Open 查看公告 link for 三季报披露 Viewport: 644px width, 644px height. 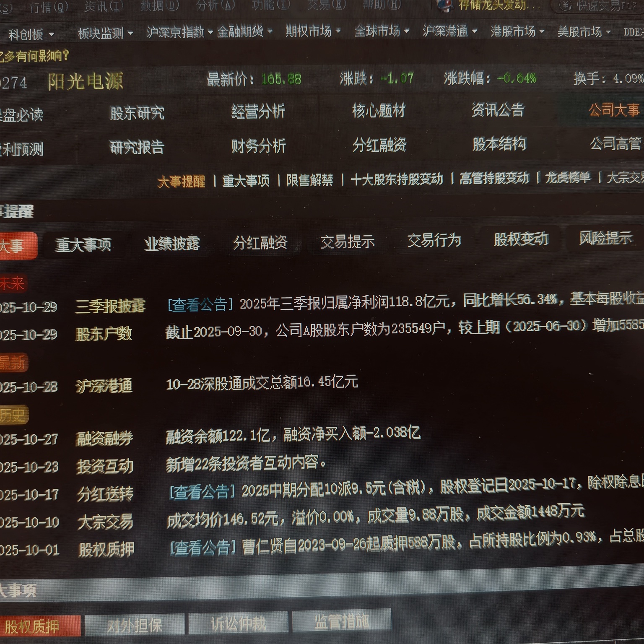(200, 304)
